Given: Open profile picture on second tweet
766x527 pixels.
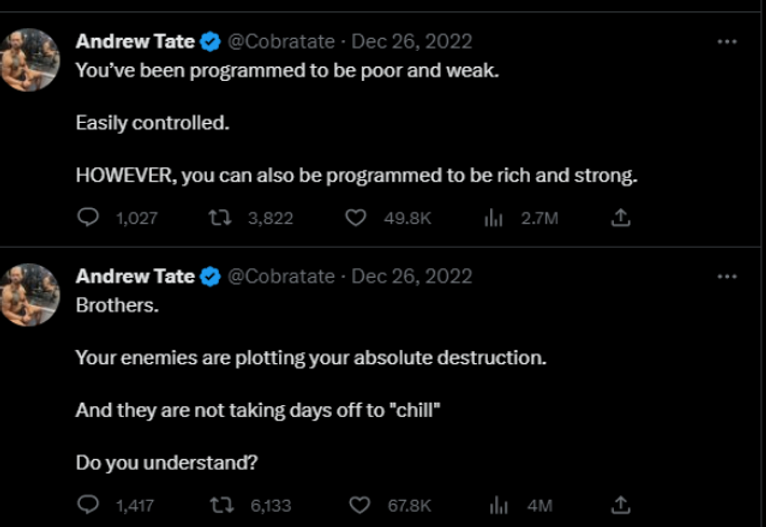Looking at the screenshot, I should tap(29, 295).
